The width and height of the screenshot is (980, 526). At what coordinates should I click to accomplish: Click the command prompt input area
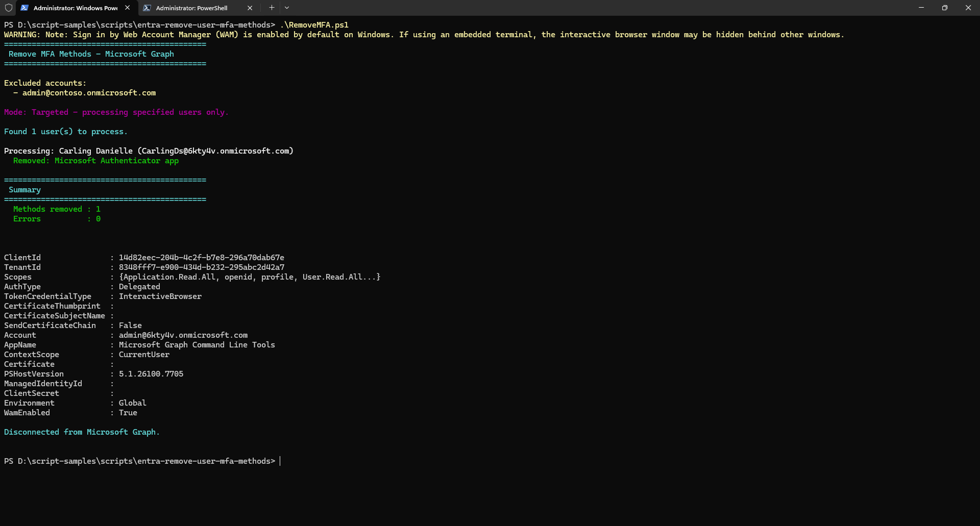281,461
